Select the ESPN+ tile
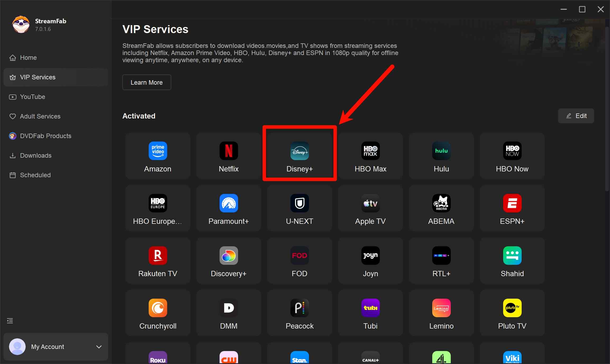This screenshot has height=364, width=610. (x=512, y=208)
